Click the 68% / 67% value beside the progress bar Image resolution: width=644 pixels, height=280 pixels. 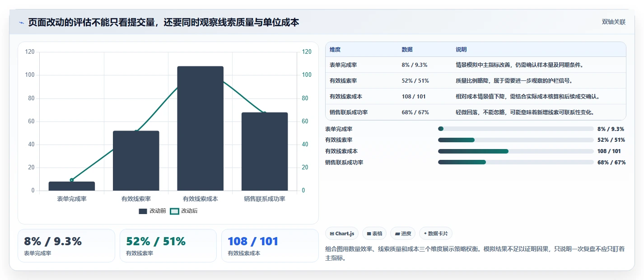click(611, 163)
